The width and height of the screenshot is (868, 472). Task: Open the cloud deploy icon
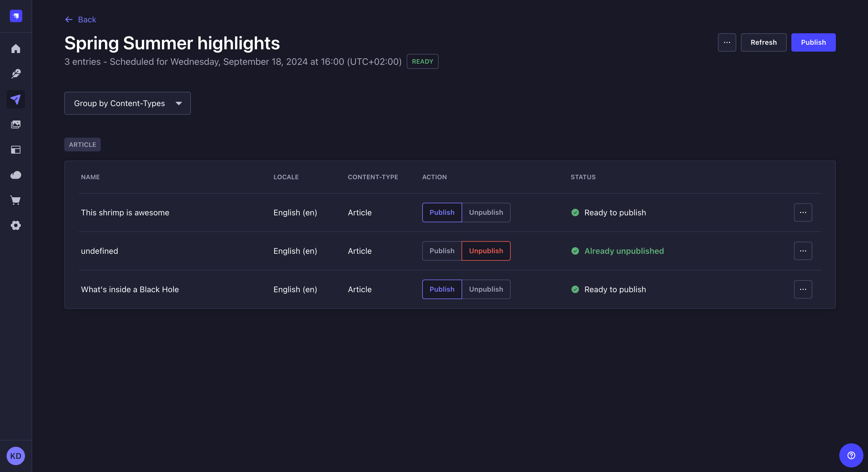pyautogui.click(x=16, y=175)
